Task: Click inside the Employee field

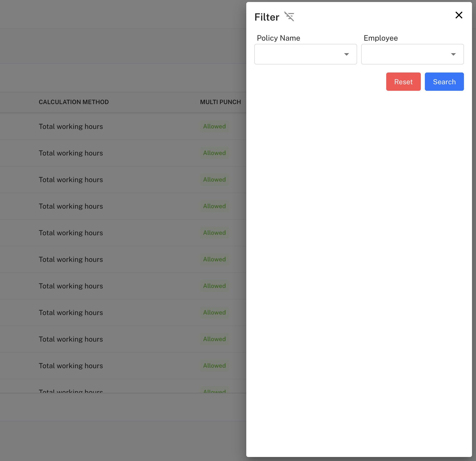Action: pos(401,54)
